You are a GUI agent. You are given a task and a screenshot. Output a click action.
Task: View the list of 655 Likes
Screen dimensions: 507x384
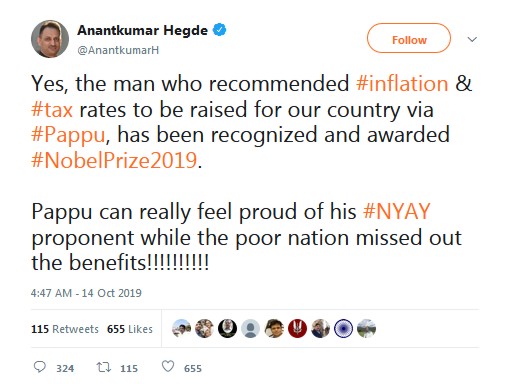point(130,329)
